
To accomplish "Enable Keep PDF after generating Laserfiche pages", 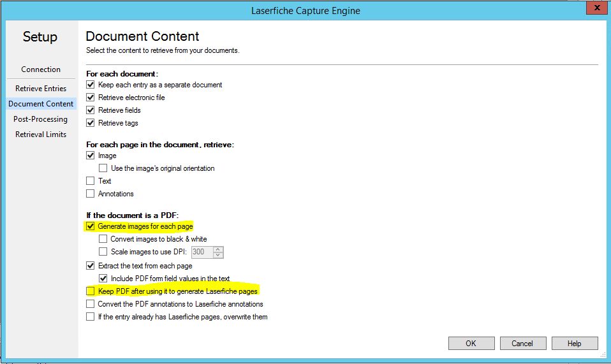I will pyautogui.click(x=91, y=291).
